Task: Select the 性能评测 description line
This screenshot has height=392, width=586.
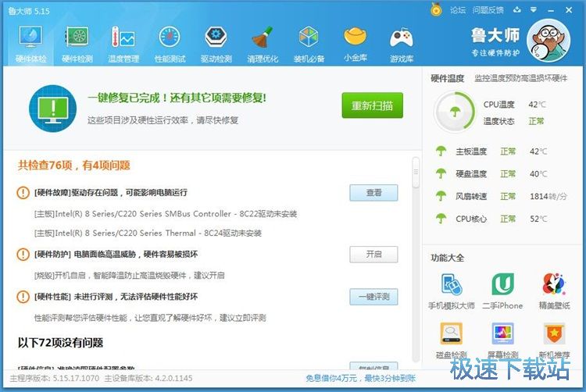Action: click(150, 318)
